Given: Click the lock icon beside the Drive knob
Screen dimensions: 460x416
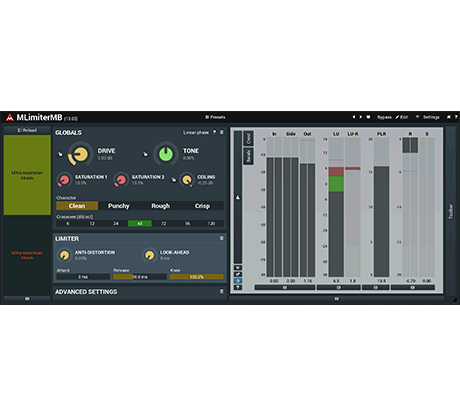Looking at the screenshot, I should [x=60, y=154].
